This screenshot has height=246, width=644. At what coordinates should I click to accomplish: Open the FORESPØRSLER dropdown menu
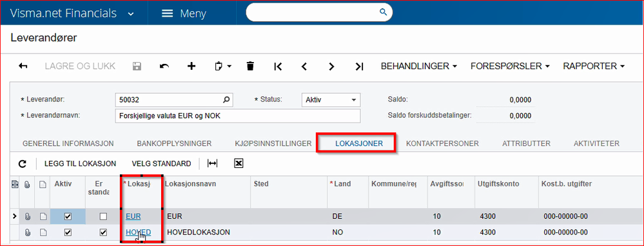point(511,67)
